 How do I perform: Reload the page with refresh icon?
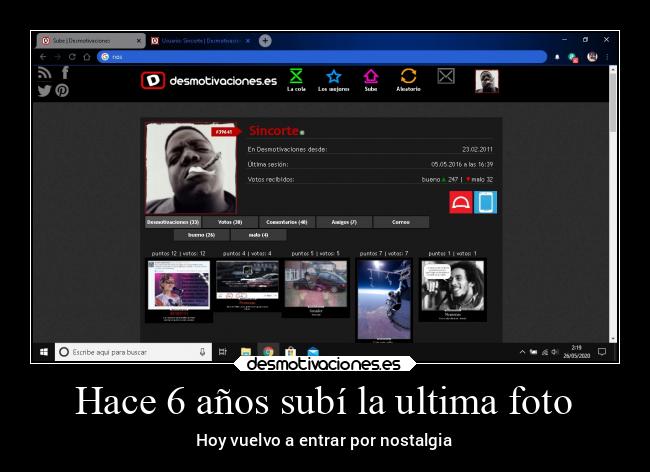(72, 57)
